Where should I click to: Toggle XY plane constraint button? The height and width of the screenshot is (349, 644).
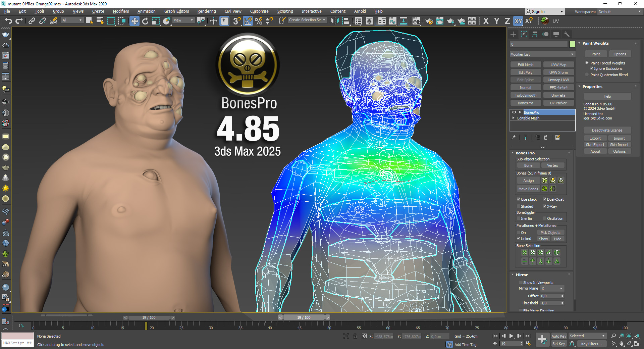click(x=519, y=21)
